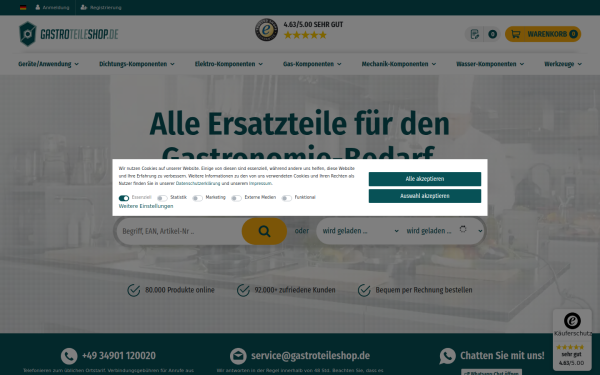Enable the Funktional cookie switch
Screen dimensions: 600x375
287,198
